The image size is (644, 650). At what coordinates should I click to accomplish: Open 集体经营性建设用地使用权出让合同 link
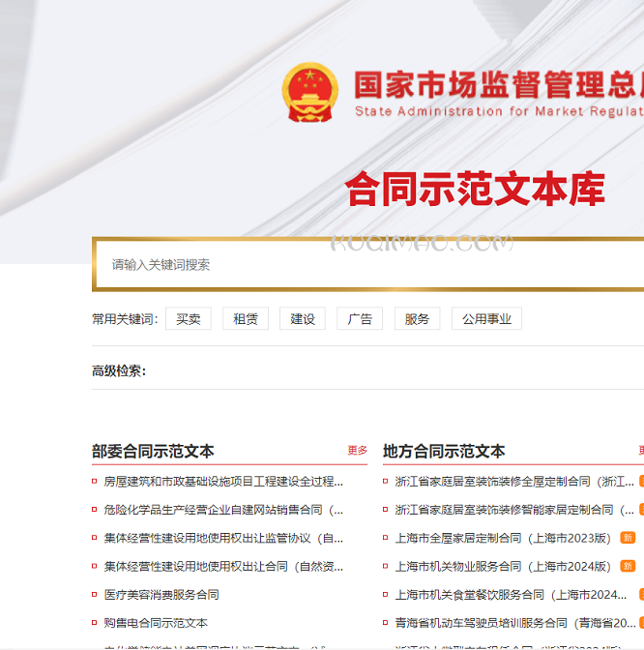point(223,566)
